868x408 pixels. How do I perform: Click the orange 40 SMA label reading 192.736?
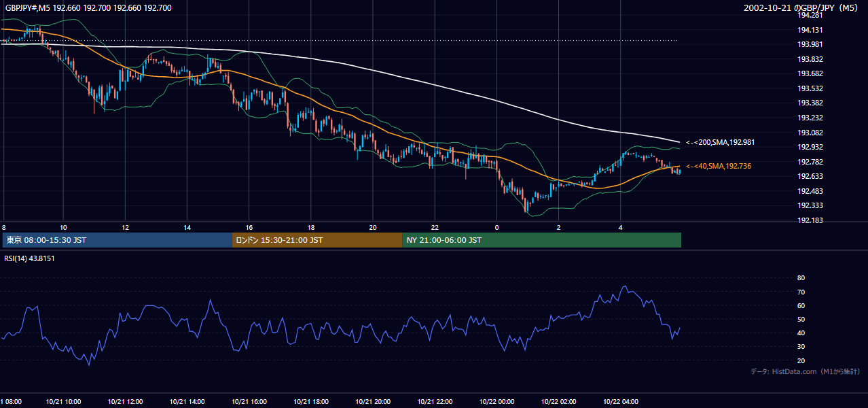(x=719, y=166)
